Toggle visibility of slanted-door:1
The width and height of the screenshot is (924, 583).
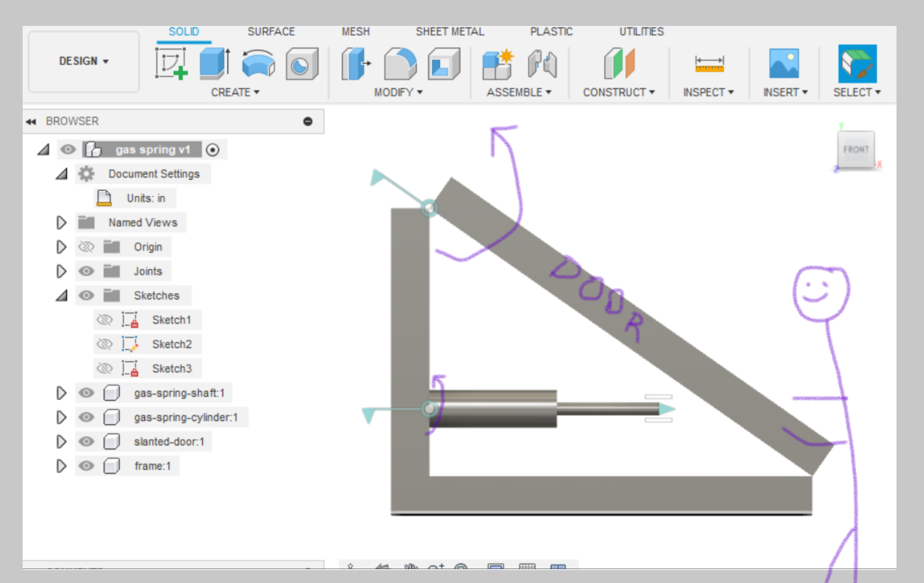(x=86, y=441)
